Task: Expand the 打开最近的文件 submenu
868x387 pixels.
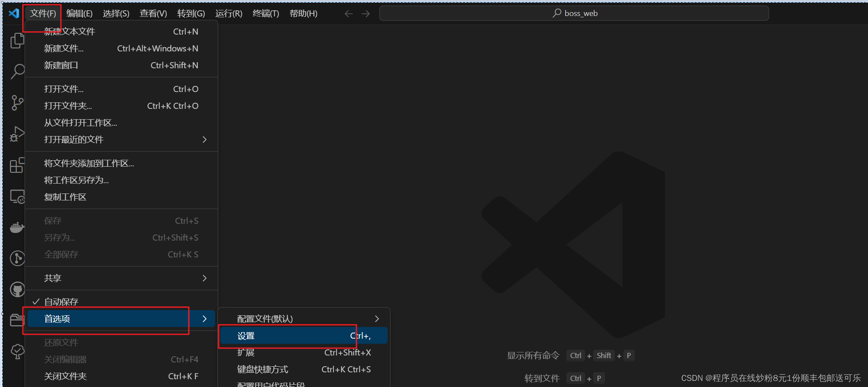Action: coord(121,140)
